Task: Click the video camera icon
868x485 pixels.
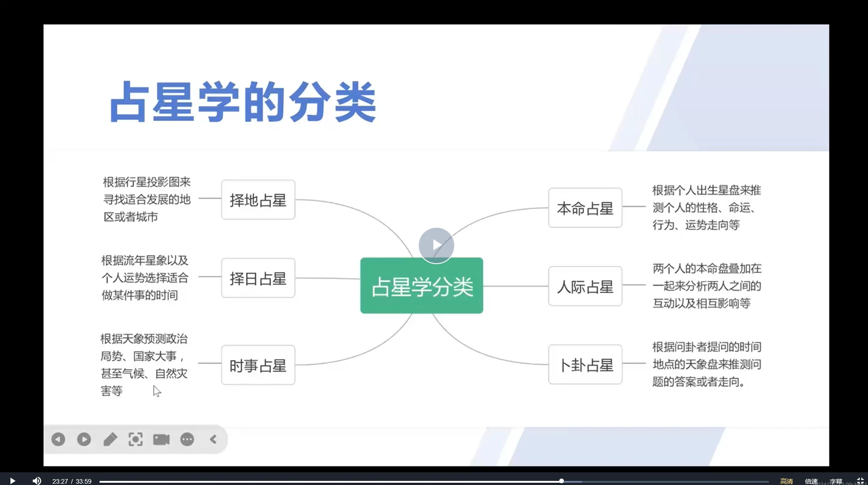Action: click(x=161, y=439)
